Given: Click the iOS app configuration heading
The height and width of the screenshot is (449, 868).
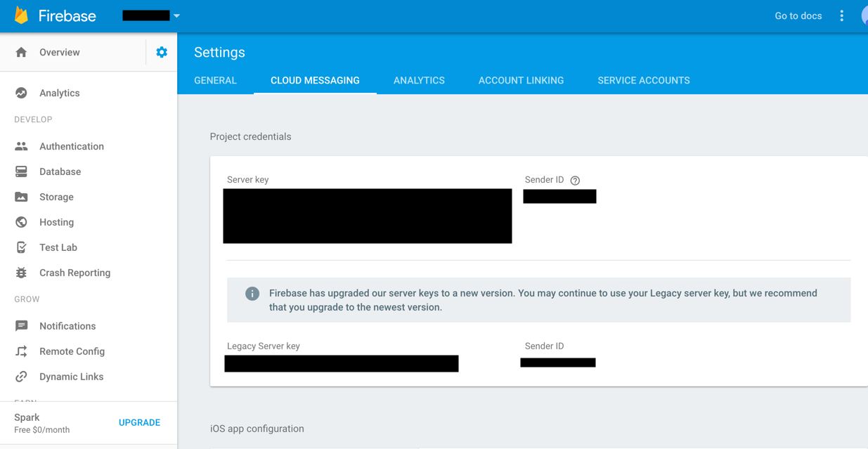Looking at the screenshot, I should (257, 429).
